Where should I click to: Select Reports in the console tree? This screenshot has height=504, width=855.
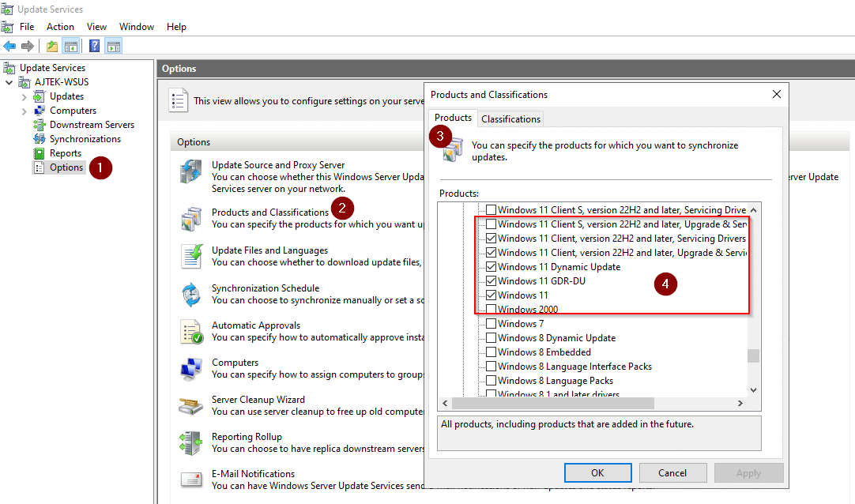click(66, 153)
